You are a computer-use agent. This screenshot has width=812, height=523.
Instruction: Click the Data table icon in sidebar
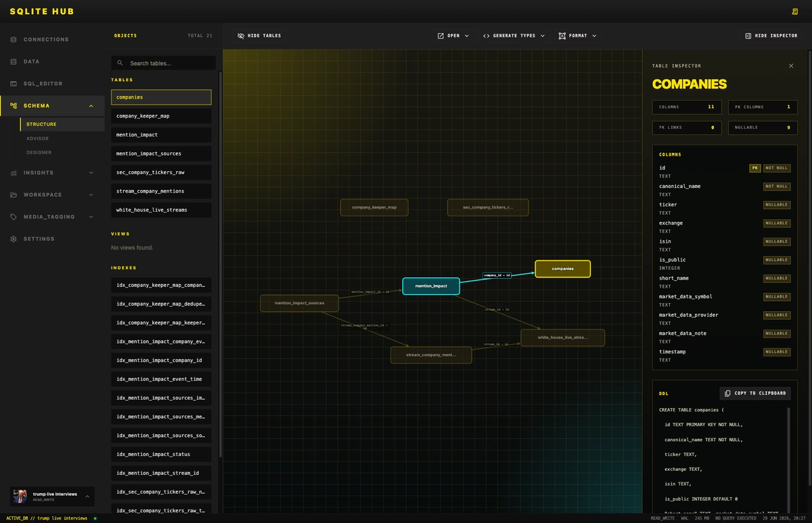coord(14,62)
